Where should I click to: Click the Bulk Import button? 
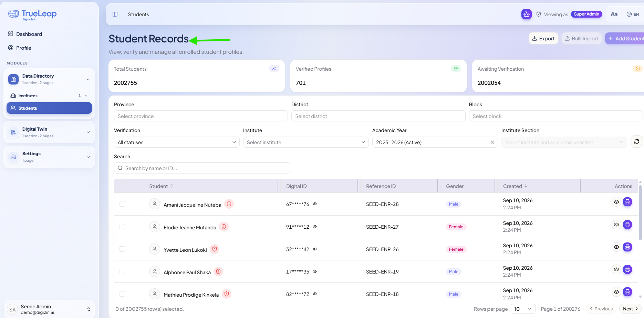(x=582, y=38)
